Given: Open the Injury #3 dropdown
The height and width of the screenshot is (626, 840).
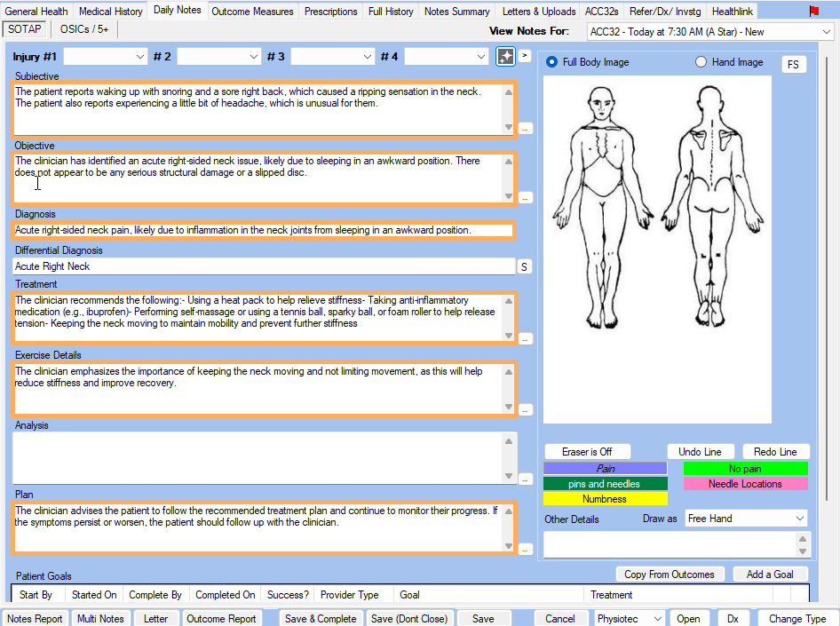Looking at the screenshot, I should click(x=332, y=56).
